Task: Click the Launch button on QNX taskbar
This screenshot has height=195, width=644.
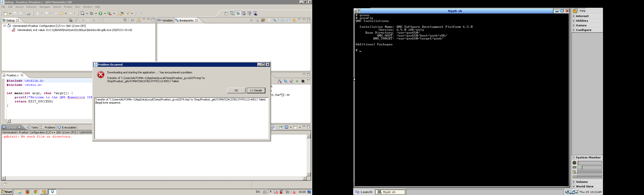Action: click(364, 192)
